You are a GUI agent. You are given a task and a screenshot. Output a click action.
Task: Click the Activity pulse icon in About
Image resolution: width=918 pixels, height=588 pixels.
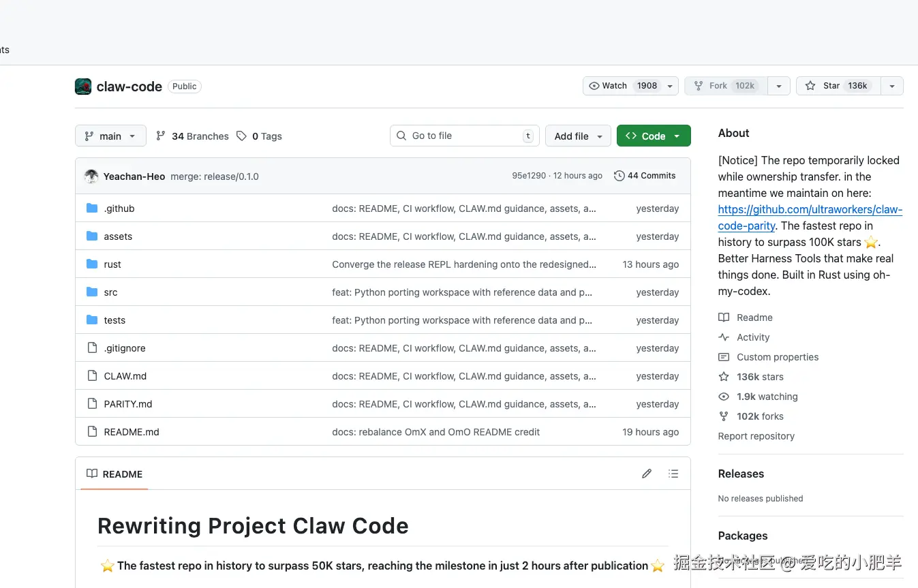pyautogui.click(x=724, y=337)
